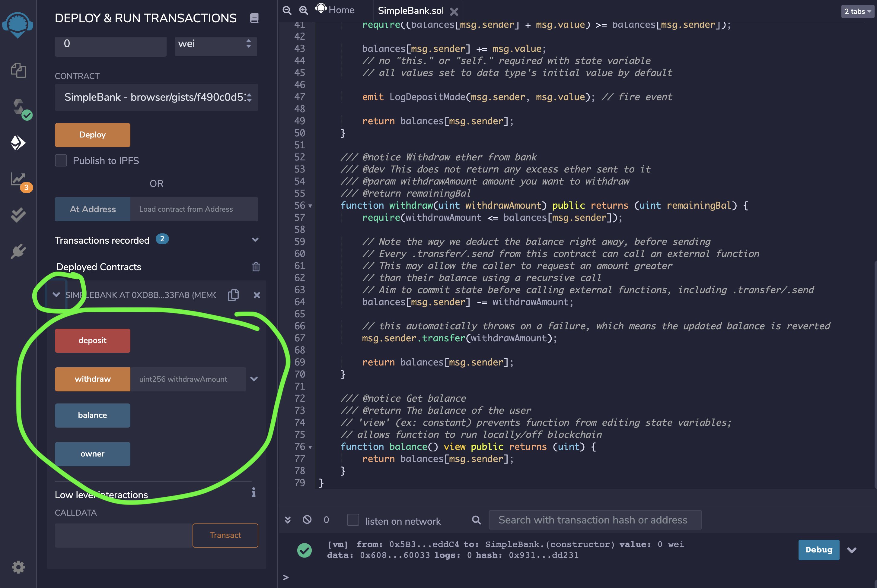Image resolution: width=877 pixels, height=588 pixels.
Task: Open the Solidity unit testing panel
Action: (18, 214)
